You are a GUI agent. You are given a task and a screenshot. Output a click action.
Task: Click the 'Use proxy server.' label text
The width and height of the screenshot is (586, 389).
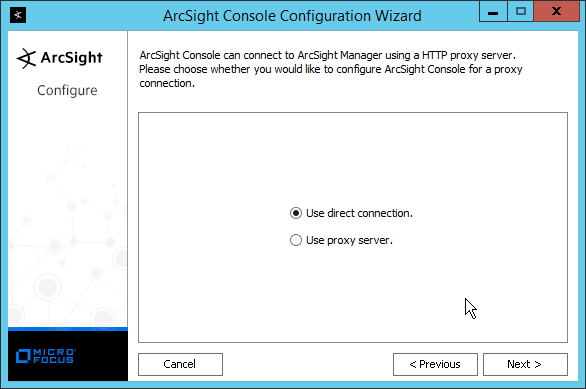tap(349, 240)
